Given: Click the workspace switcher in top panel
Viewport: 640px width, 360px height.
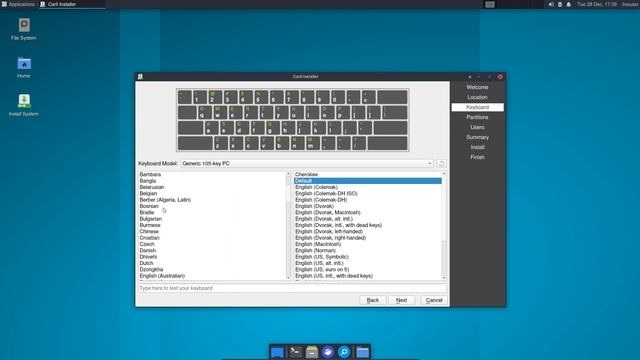Looking at the screenshot, I should tap(490, 4).
